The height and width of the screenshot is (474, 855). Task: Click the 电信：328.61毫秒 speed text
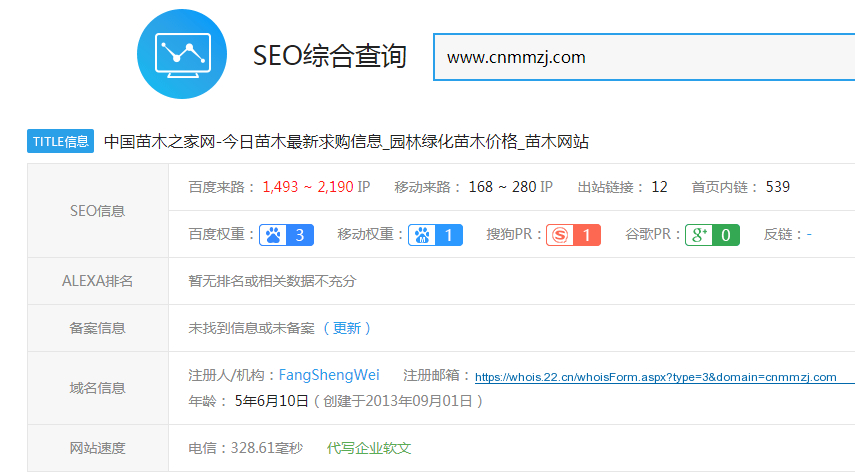coord(245,448)
